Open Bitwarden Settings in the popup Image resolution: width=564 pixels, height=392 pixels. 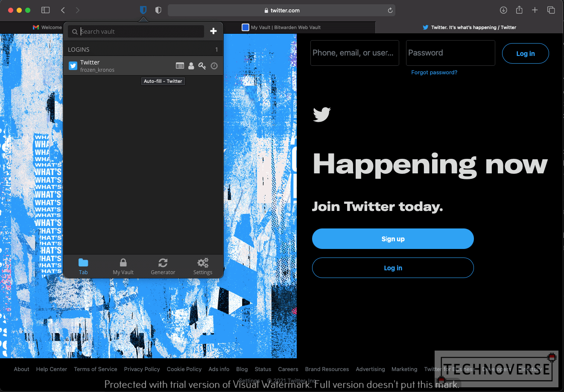click(x=203, y=266)
